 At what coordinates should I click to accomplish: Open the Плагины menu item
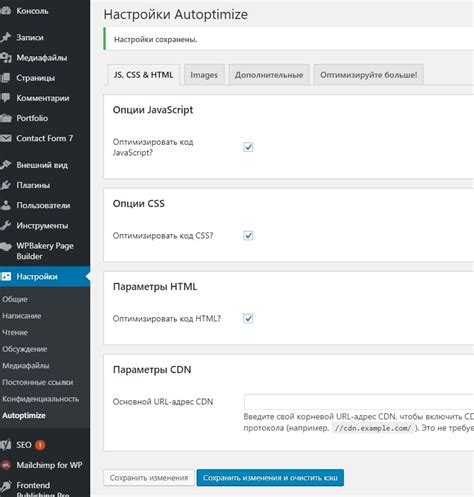click(x=45, y=185)
